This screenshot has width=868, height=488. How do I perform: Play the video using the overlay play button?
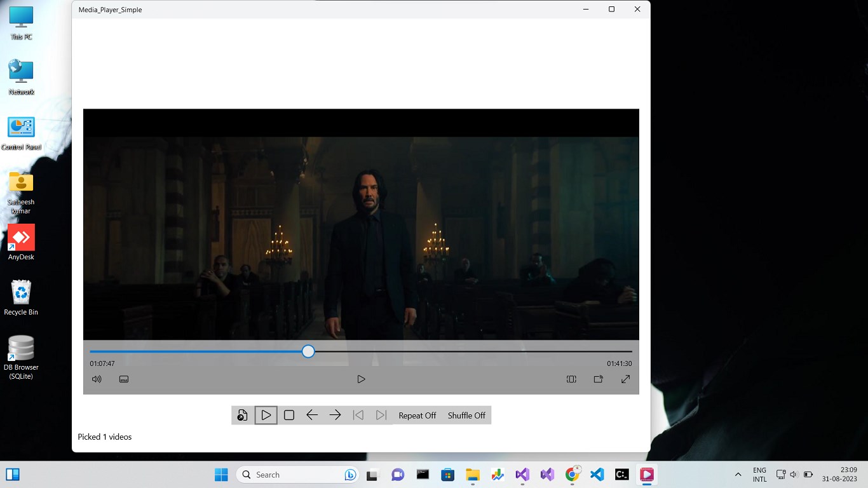coord(361,379)
